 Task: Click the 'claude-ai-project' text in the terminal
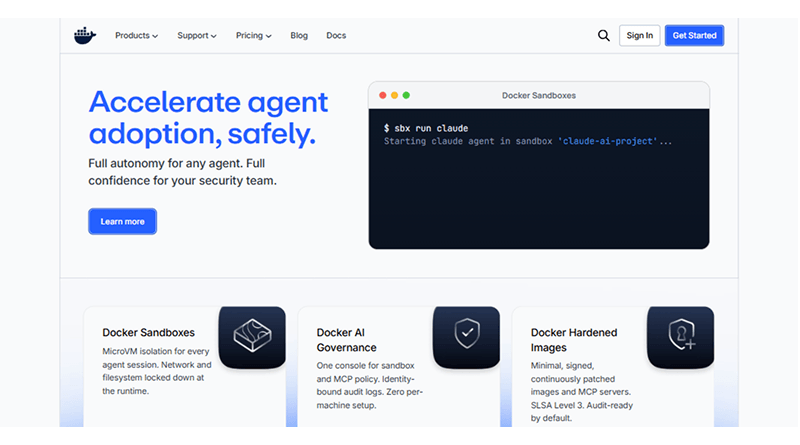point(607,141)
